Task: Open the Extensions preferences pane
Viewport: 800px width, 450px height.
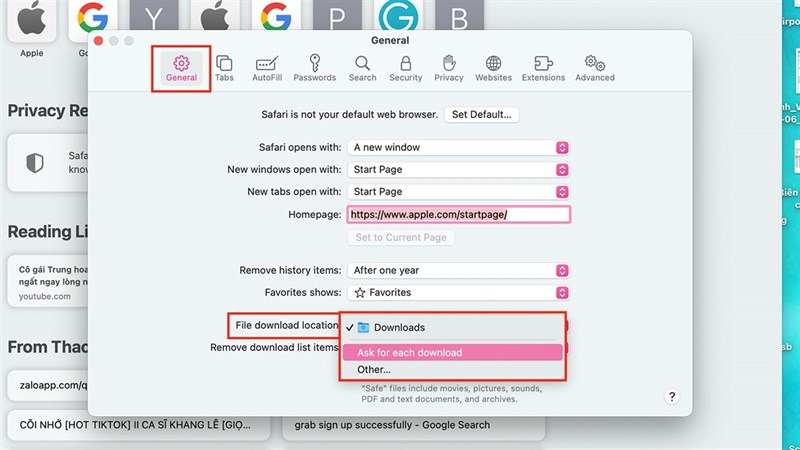Action: [543, 68]
